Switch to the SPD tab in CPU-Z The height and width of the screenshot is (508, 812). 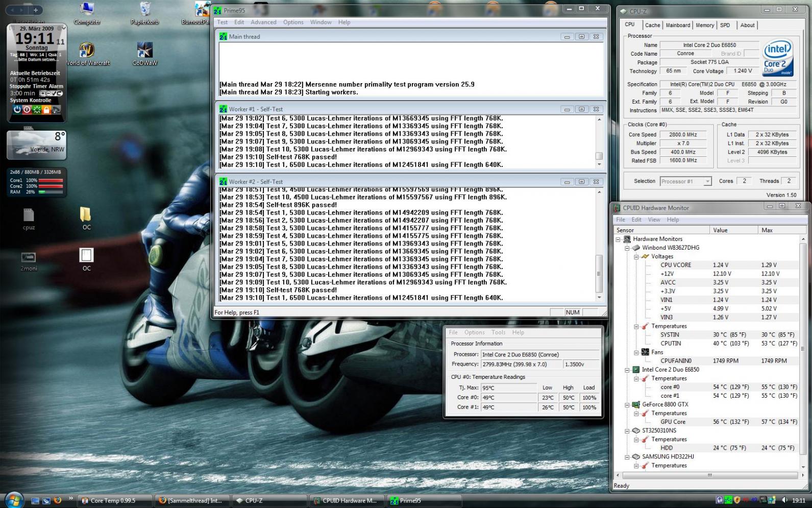pos(725,25)
